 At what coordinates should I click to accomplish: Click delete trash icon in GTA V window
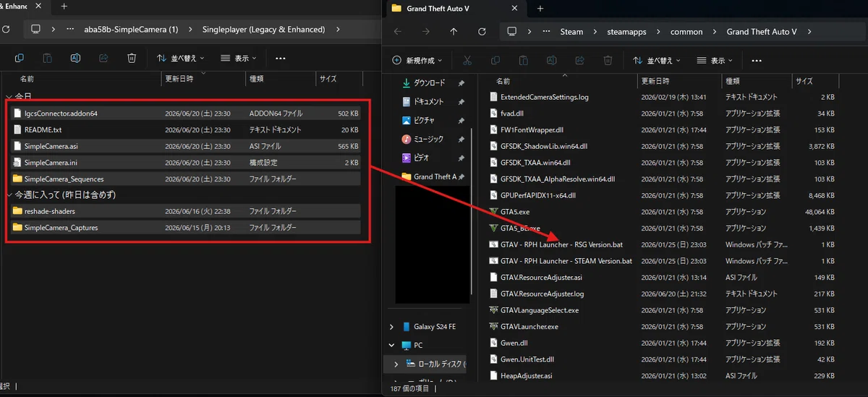tap(608, 60)
